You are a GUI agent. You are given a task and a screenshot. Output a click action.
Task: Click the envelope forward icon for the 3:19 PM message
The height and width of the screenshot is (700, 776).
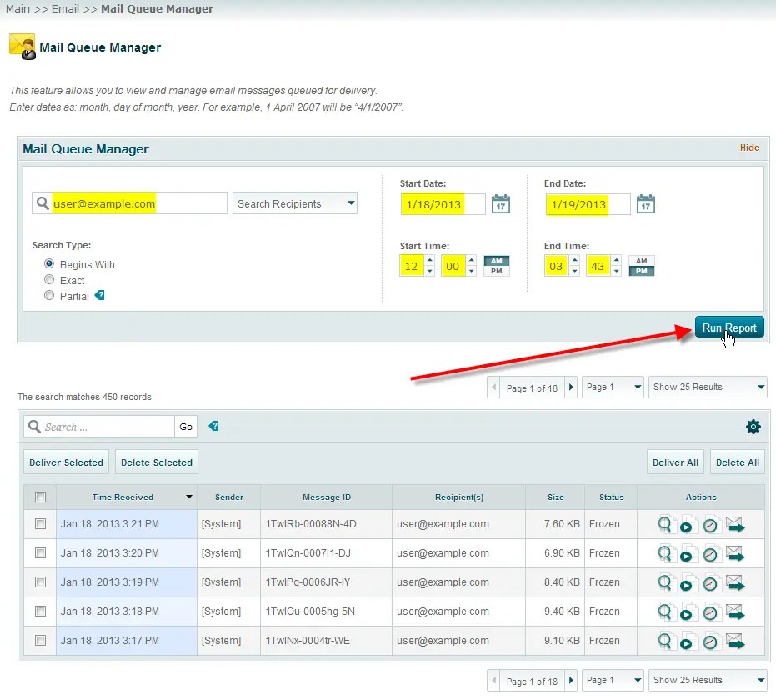735,582
